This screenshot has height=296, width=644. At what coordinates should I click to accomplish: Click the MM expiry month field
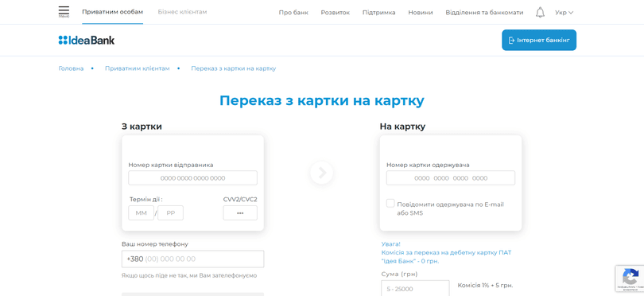click(x=141, y=213)
